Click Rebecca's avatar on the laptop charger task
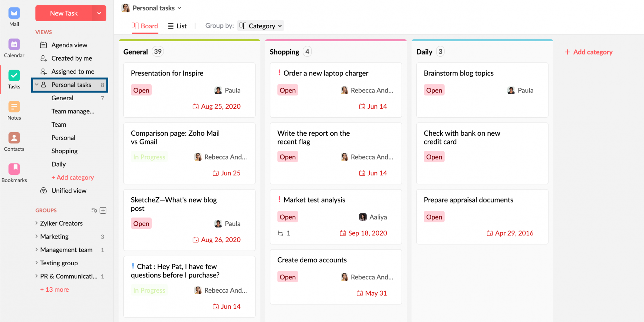The width and height of the screenshot is (644, 322). 344,90
